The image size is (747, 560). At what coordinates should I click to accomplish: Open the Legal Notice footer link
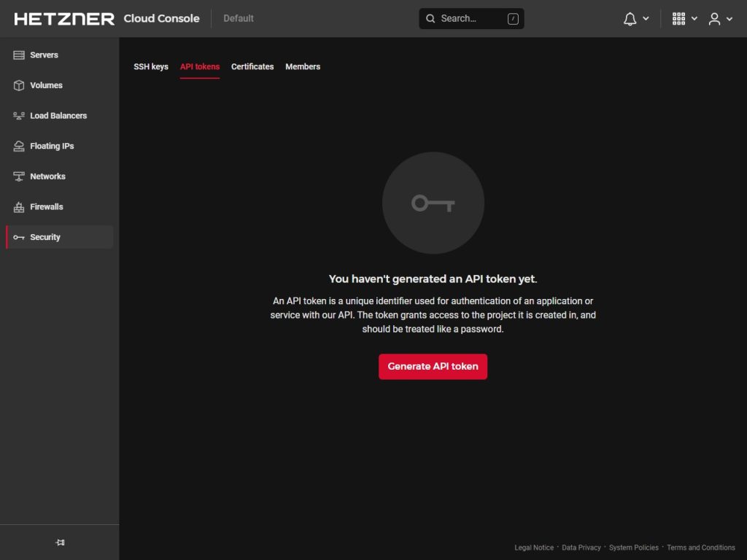(x=534, y=548)
